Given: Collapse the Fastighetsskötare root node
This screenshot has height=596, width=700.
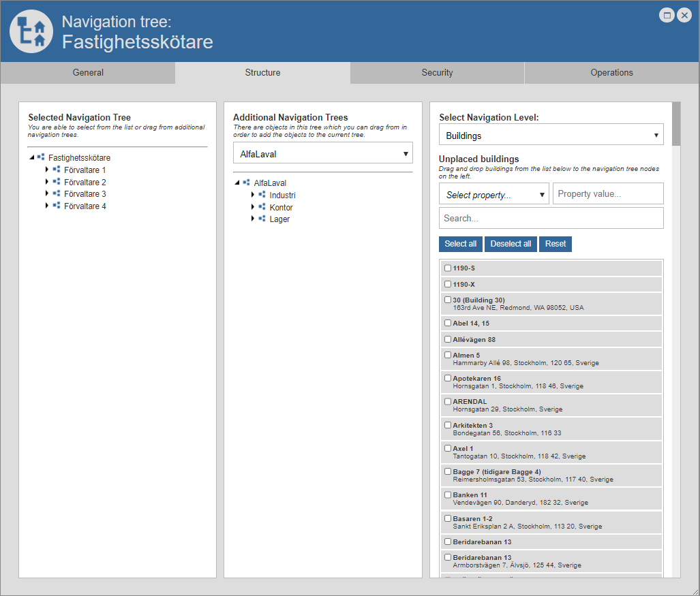Looking at the screenshot, I should [x=32, y=157].
